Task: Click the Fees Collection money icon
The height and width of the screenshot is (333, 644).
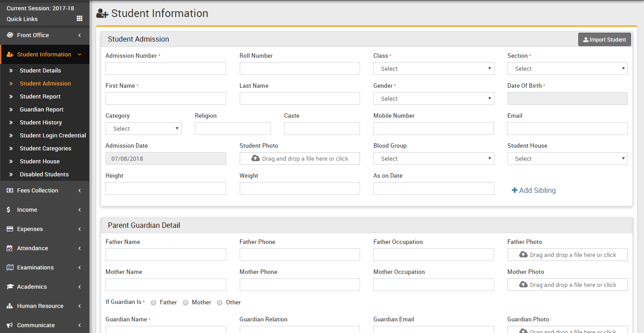Action: 10,190
